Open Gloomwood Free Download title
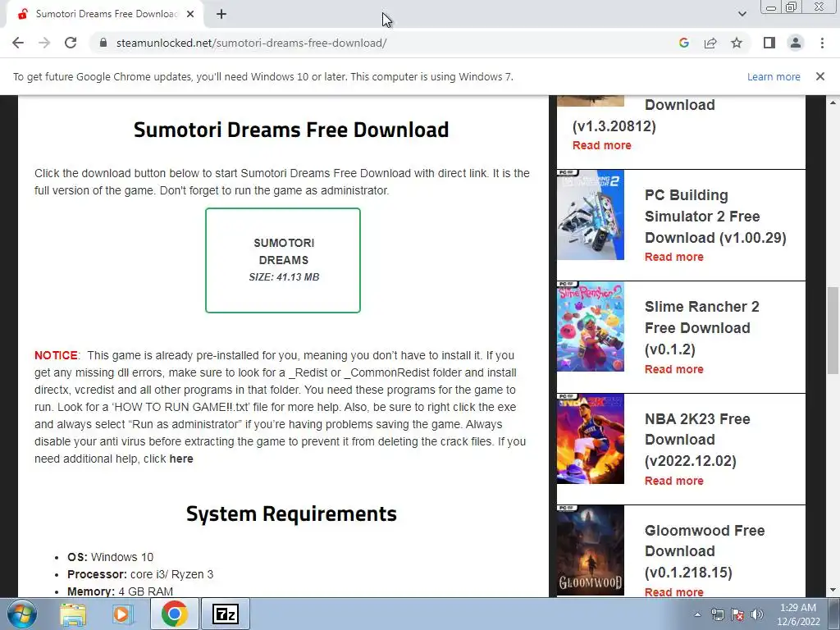840x630 pixels. tap(705, 551)
